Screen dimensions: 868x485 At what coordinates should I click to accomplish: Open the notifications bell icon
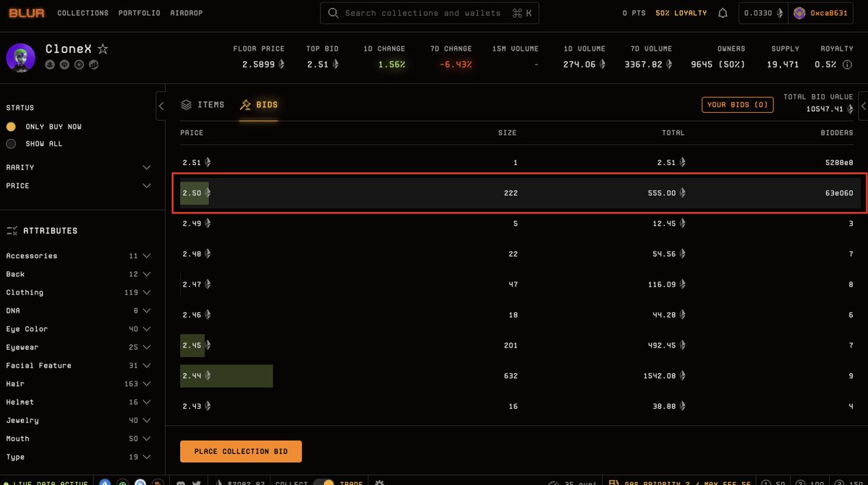click(723, 12)
